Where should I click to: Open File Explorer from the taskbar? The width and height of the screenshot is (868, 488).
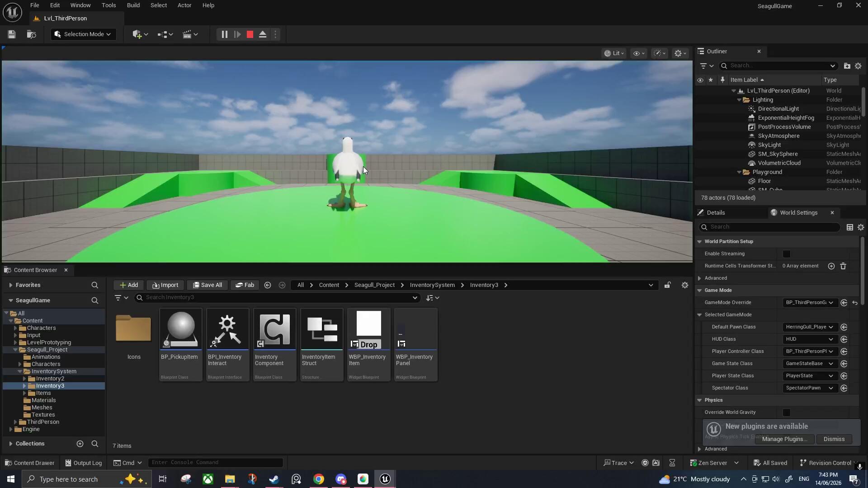[230, 479]
